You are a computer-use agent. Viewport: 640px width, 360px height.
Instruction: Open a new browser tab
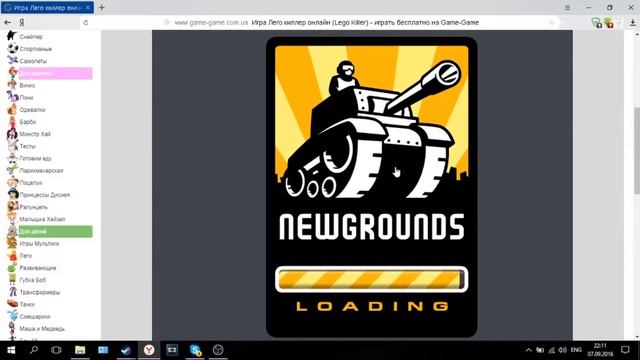pyautogui.click(x=102, y=7)
